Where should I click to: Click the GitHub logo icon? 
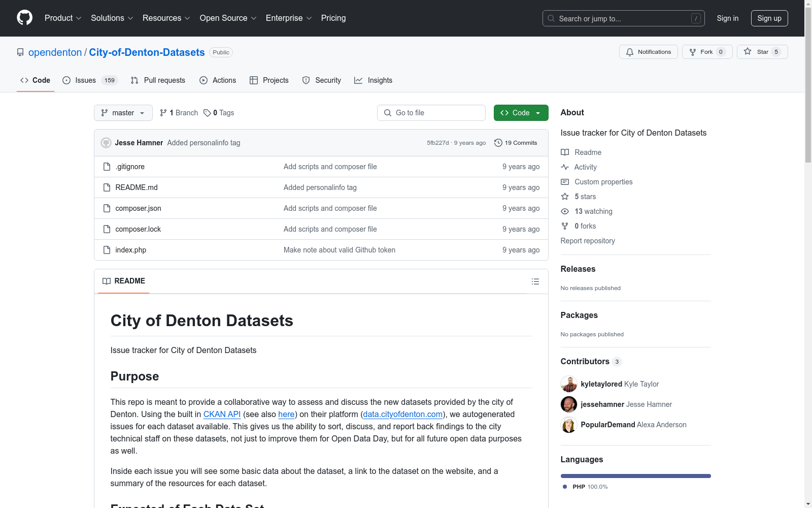pos(24,18)
